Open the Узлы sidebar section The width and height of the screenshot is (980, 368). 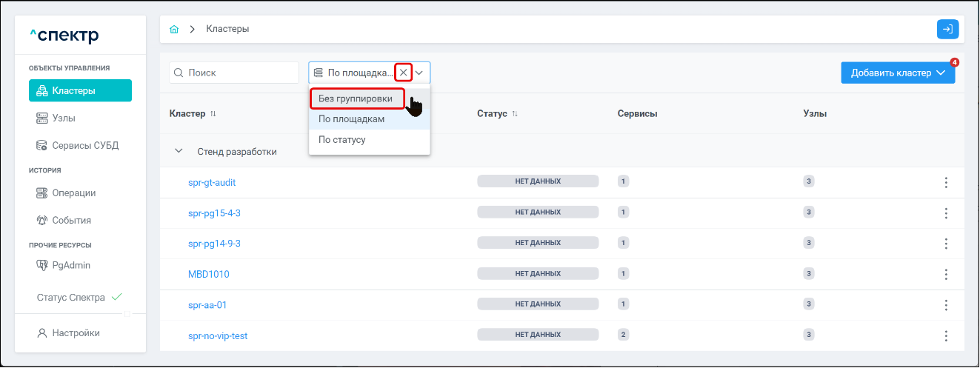point(64,118)
